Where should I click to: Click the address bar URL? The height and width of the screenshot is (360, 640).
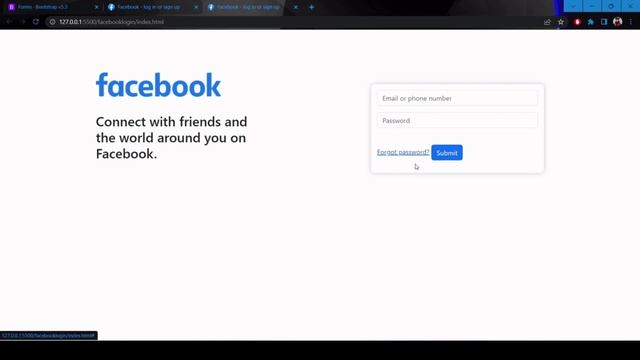[111, 22]
